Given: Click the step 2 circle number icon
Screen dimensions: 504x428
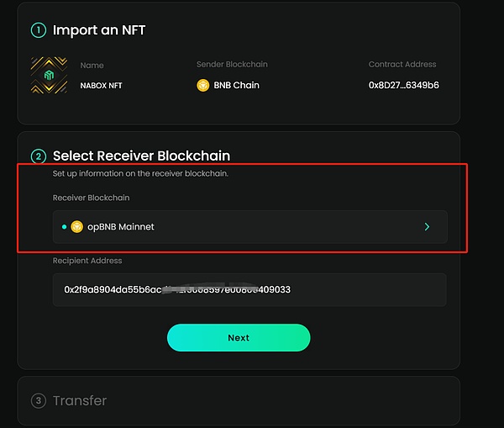Looking at the screenshot, I should point(38,156).
